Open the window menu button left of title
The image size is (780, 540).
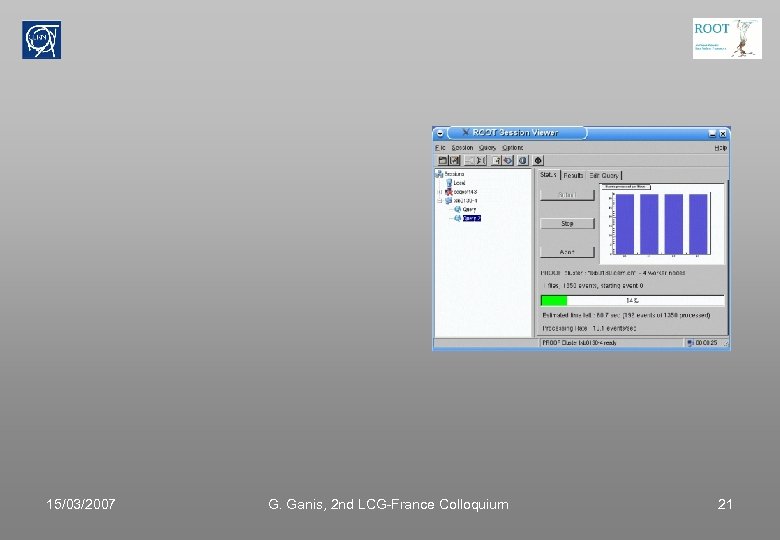coord(440,133)
